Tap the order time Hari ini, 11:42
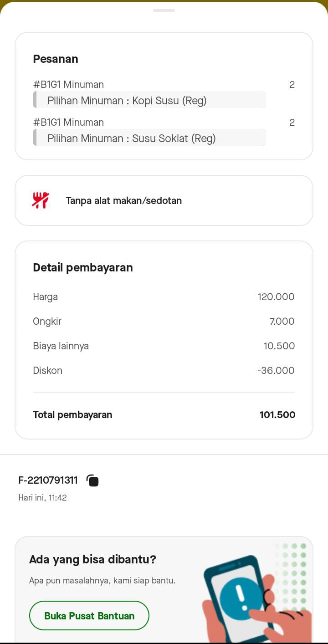The width and height of the screenshot is (328, 644). 42,497
